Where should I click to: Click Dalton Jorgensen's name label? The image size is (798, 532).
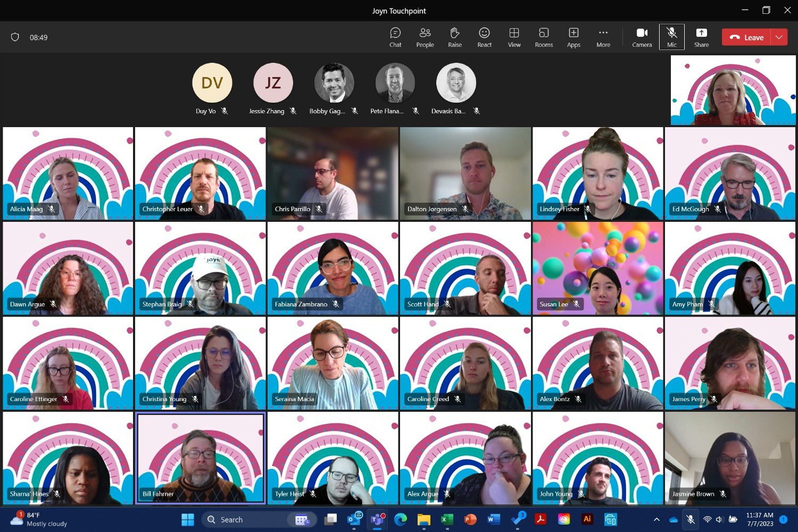click(x=431, y=209)
